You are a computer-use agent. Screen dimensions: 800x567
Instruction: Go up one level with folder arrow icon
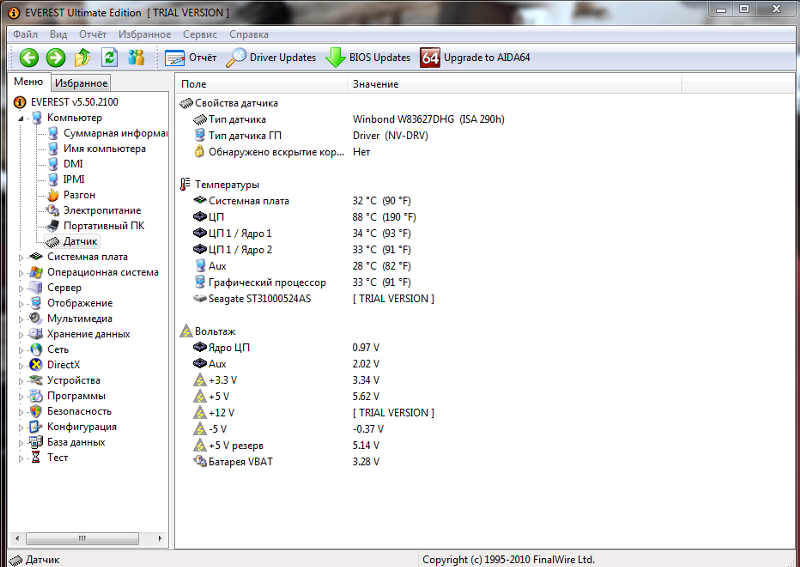tap(83, 58)
